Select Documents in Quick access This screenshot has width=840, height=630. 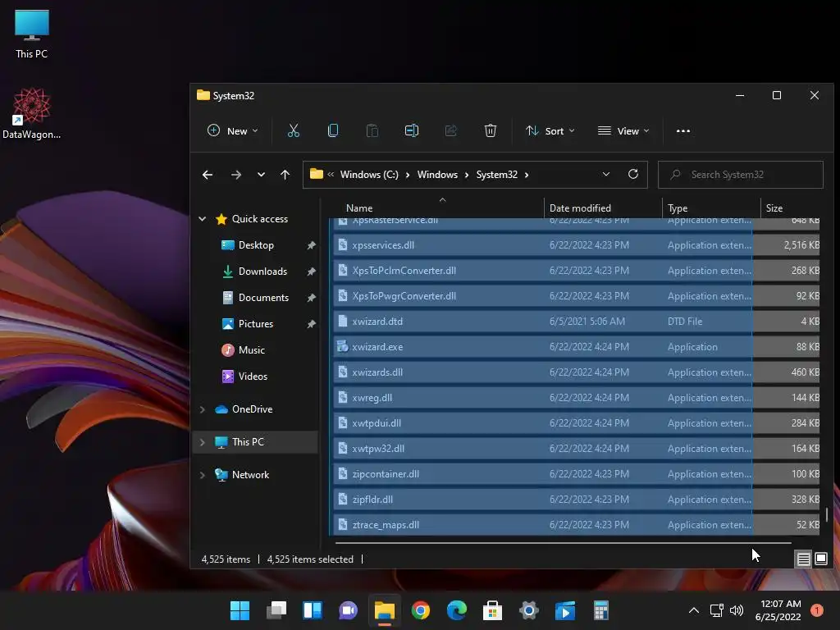coord(263,297)
